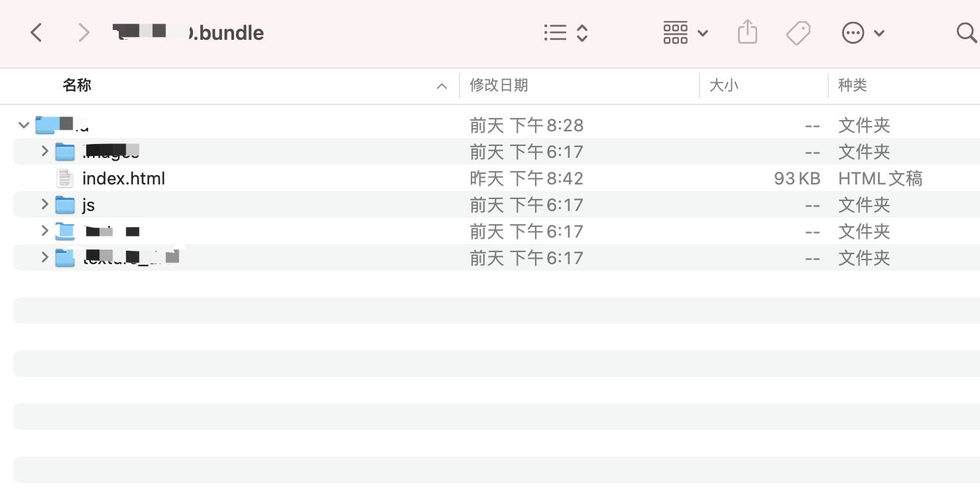Expand the js folder disclosure triangle

(44, 204)
